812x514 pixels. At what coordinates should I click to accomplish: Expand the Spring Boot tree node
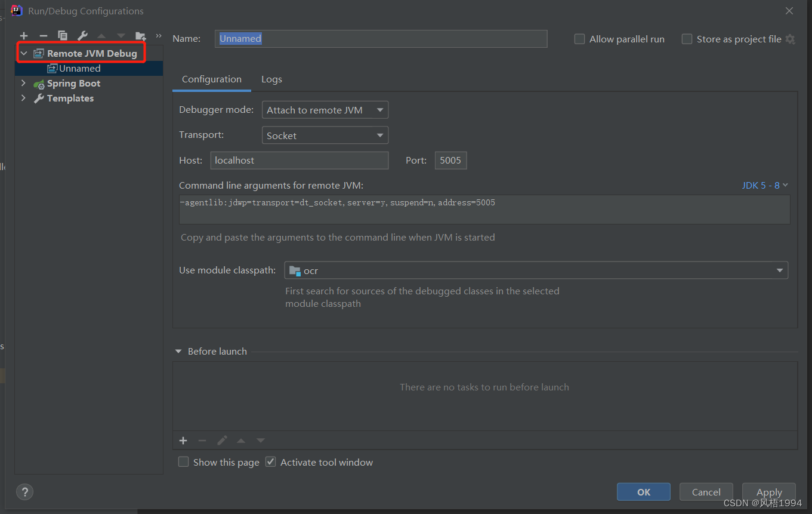point(23,83)
